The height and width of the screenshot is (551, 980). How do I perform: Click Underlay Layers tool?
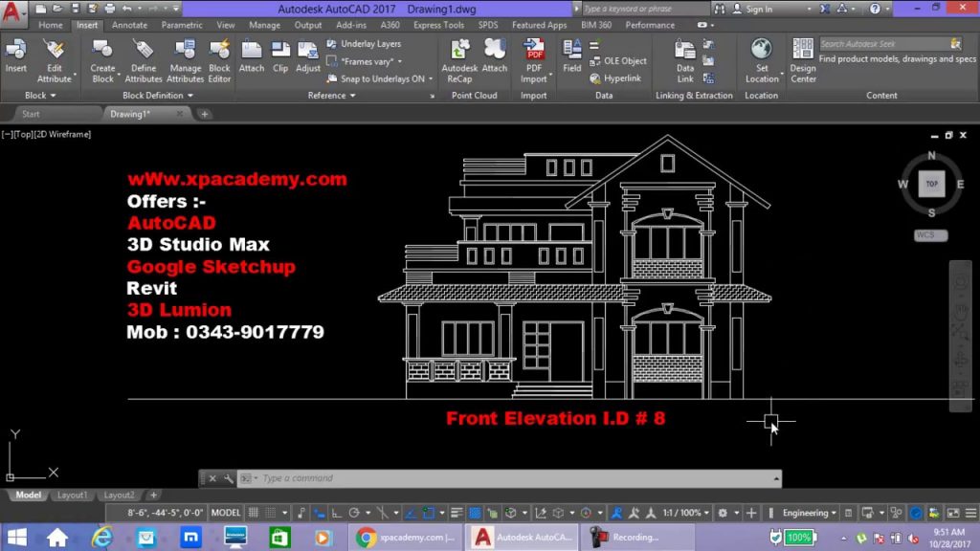[x=364, y=44]
